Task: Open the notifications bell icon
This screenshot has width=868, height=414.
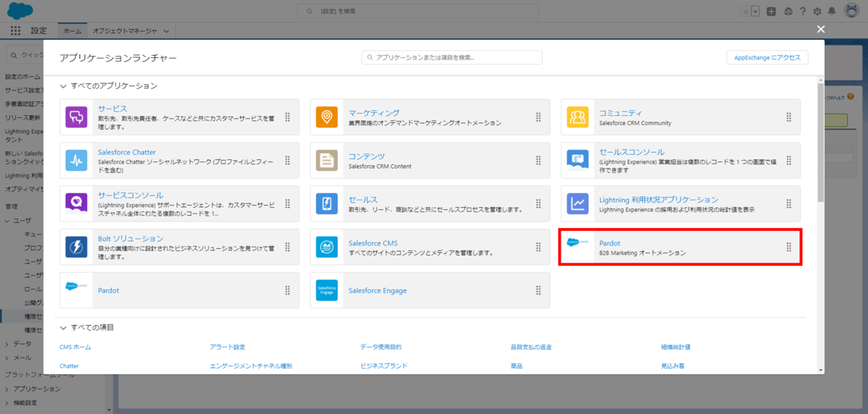Action: coord(832,12)
